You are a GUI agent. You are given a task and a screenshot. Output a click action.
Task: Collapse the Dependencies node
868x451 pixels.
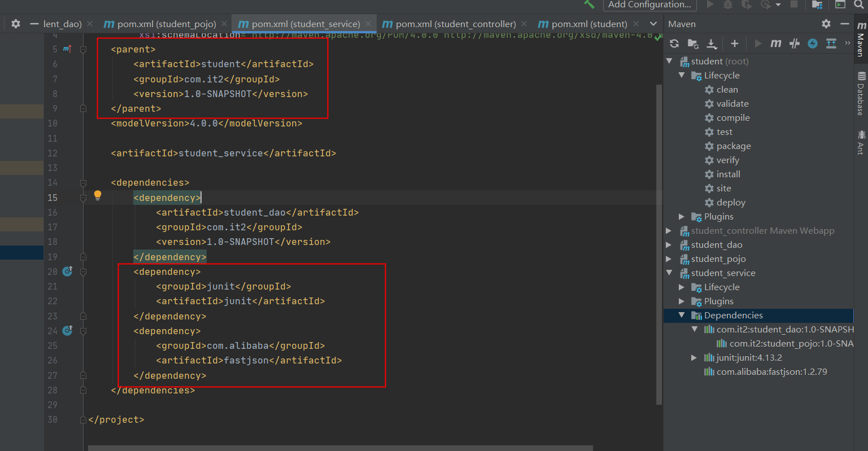(x=682, y=316)
